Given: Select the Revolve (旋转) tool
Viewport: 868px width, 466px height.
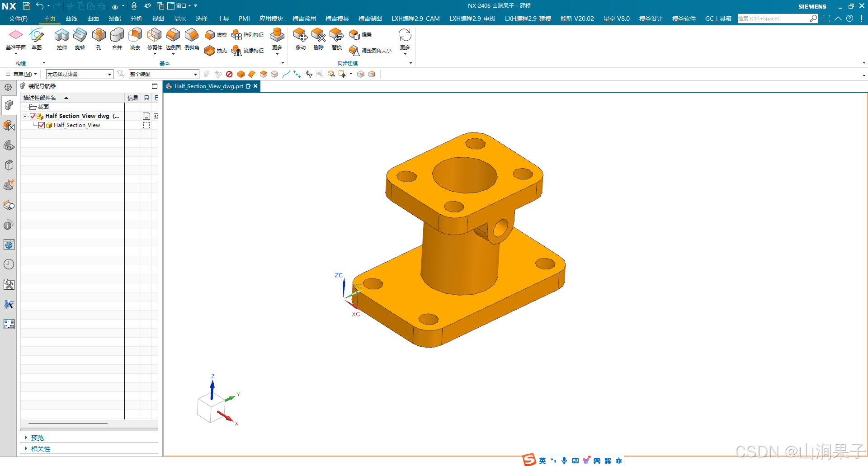Looking at the screenshot, I should (x=80, y=40).
